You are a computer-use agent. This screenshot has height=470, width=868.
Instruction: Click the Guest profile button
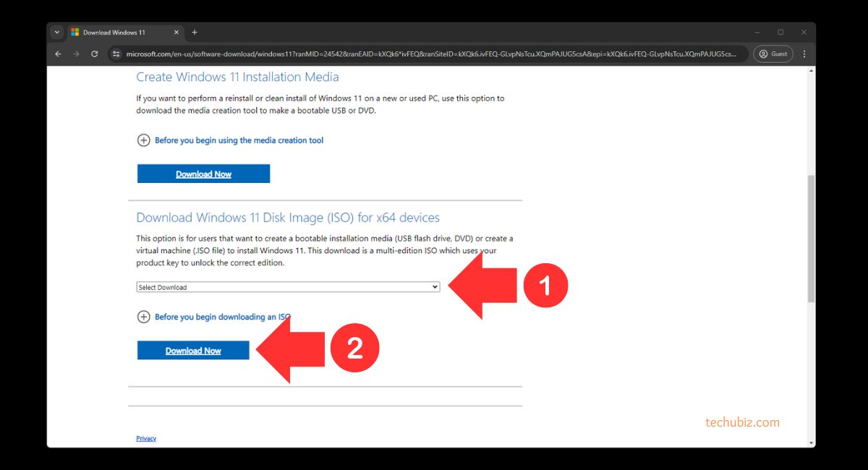(773, 54)
